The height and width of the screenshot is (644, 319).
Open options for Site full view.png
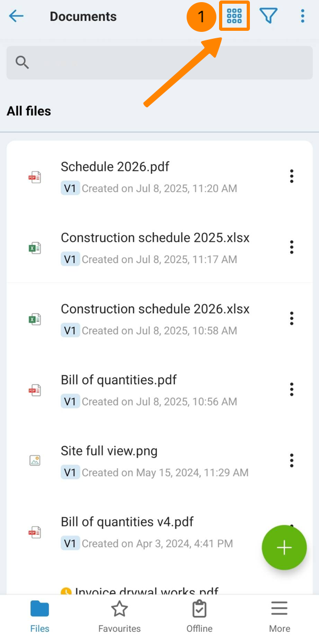coord(291,460)
